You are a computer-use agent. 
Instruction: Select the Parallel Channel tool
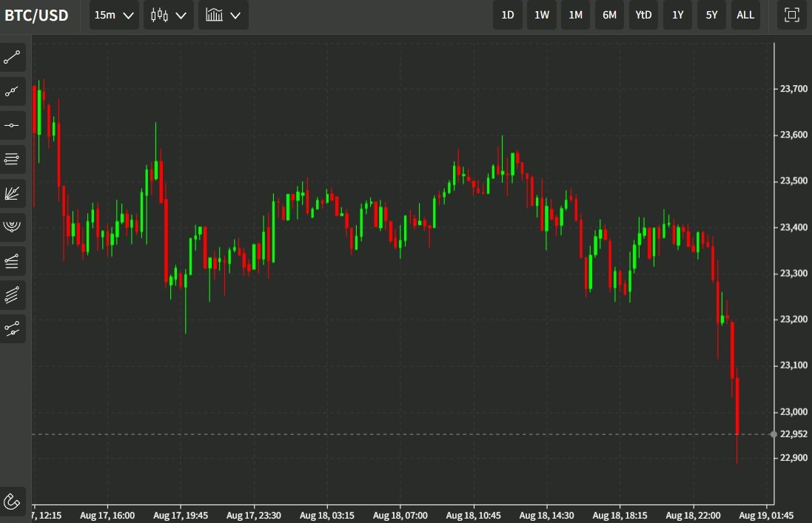(13, 294)
